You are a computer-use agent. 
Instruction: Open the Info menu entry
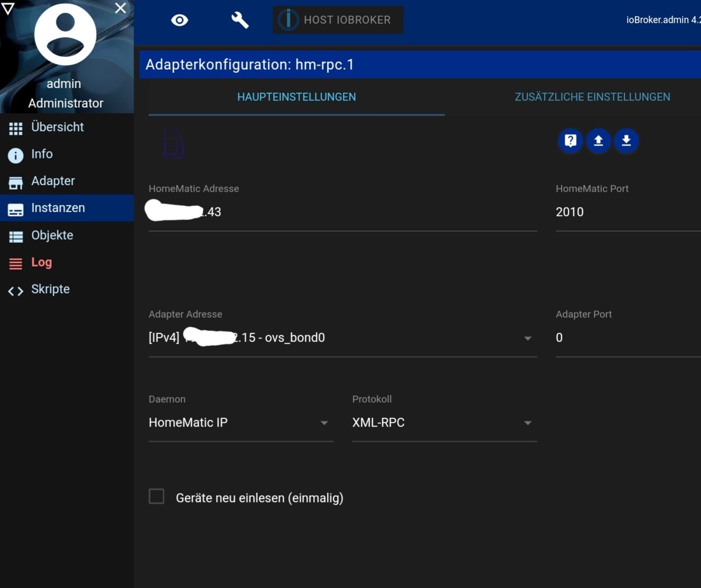[67, 154]
